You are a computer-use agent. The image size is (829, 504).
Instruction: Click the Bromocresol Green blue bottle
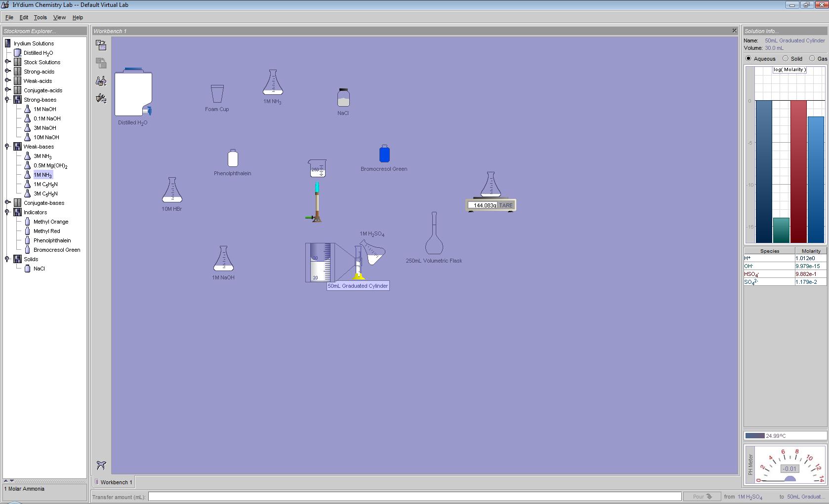coord(384,154)
